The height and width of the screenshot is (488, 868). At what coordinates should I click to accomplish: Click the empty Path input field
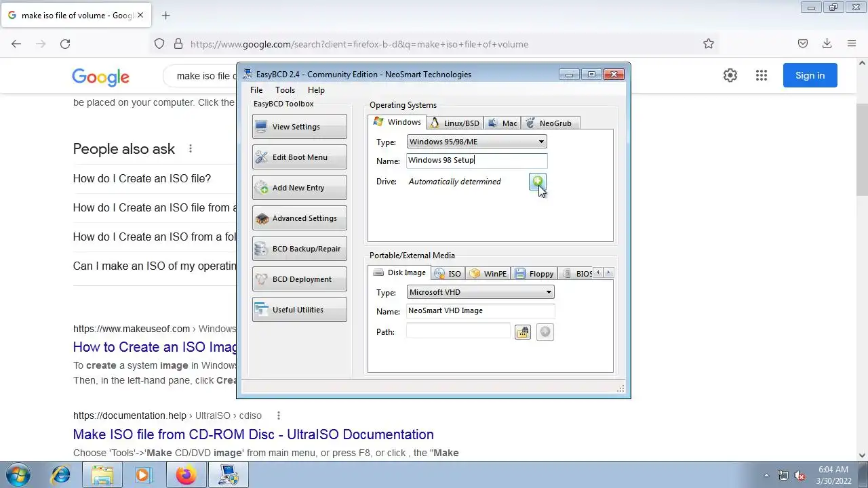point(458,331)
